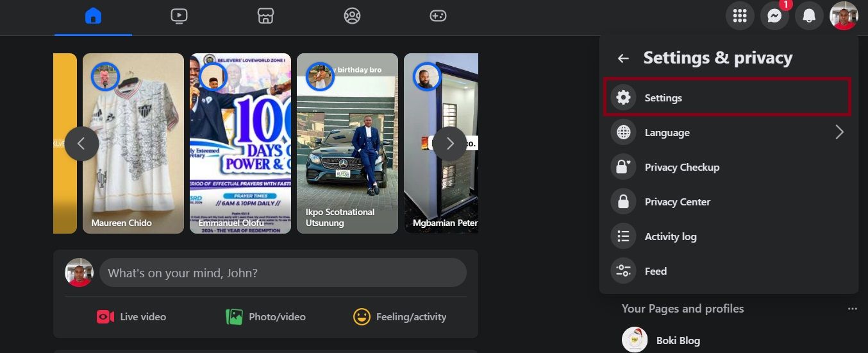The height and width of the screenshot is (353, 868).
Task: Start a Live video
Action: (x=131, y=316)
